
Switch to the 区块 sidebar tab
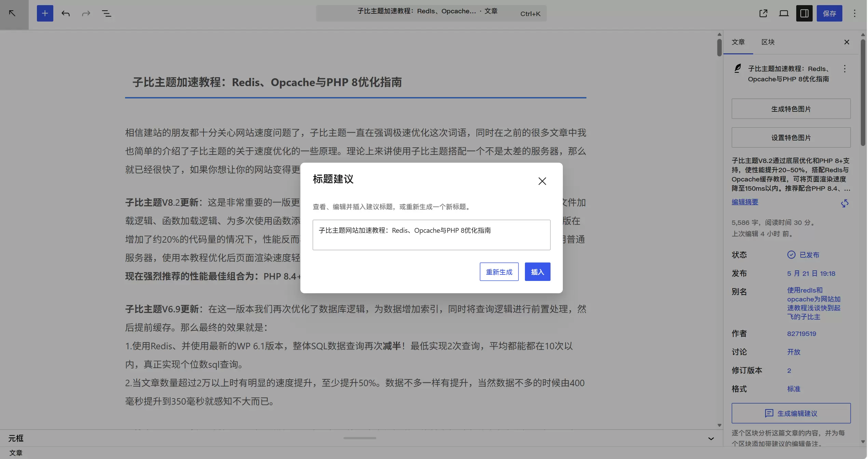tap(768, 42)
